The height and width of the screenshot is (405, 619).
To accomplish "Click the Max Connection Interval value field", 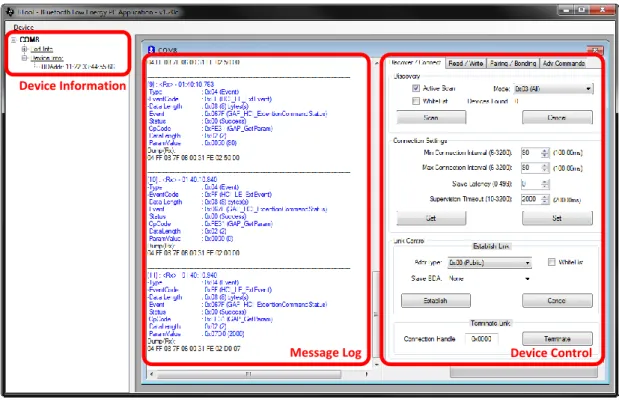I will tap(530, 168).
